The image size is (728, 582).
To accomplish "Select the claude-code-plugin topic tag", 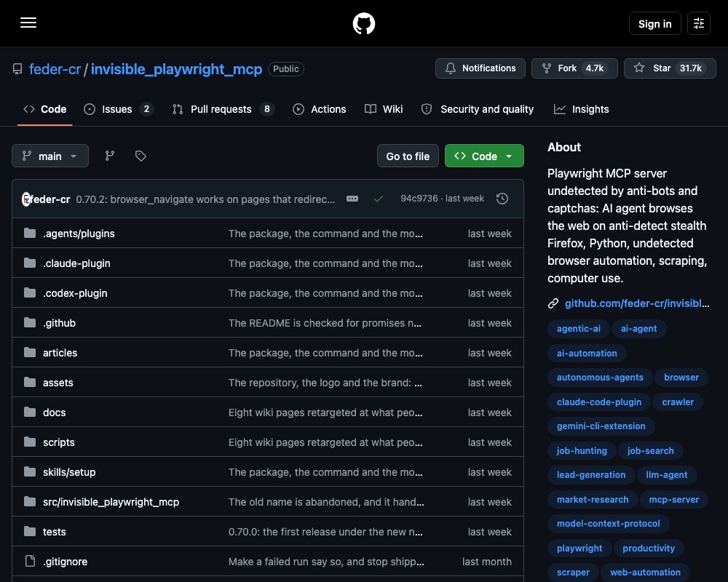I will point(599,402).
